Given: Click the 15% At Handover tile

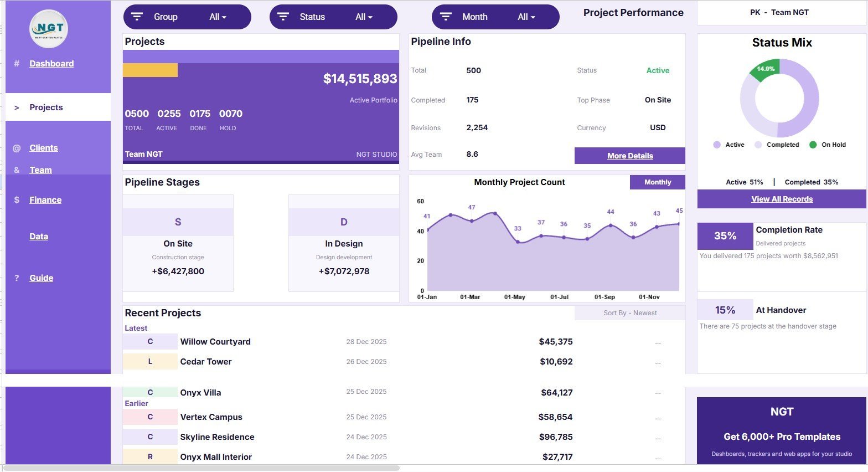Looking at the screenshot, I should click(725, 310).
